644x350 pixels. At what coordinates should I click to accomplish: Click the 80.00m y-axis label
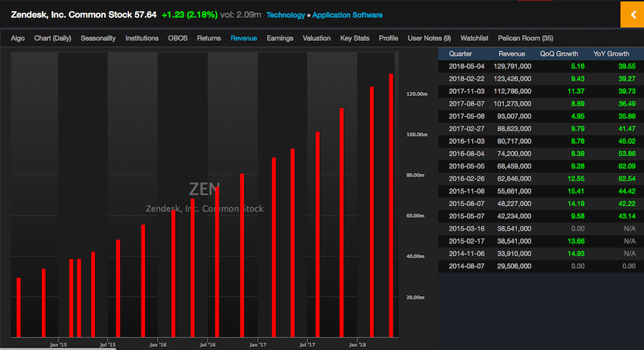(x=415, y=175)
